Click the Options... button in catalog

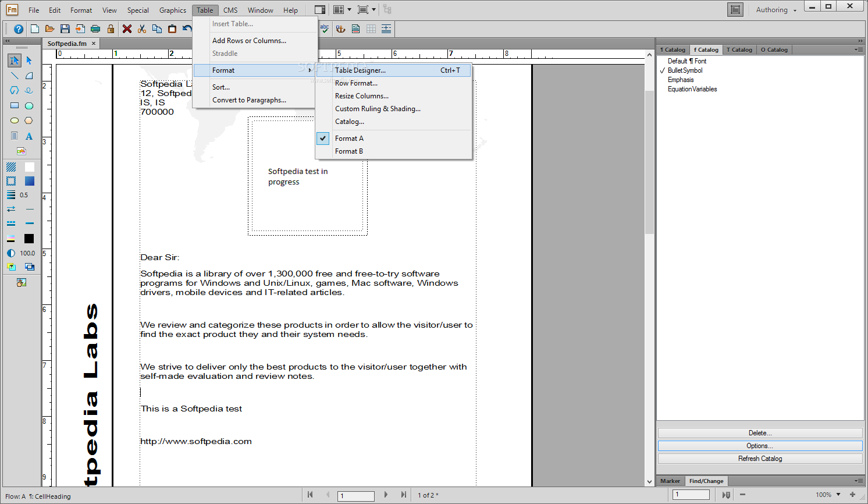pos(760,446)
